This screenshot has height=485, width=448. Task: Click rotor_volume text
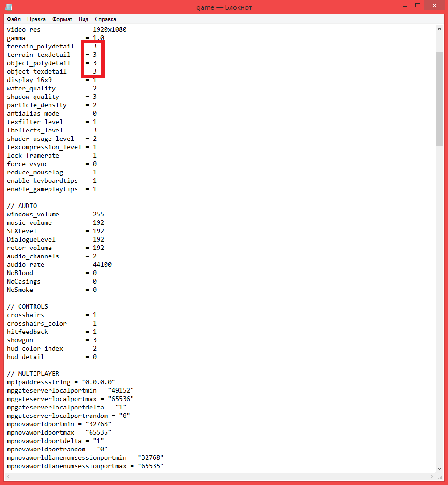click(x=29, y=248)
